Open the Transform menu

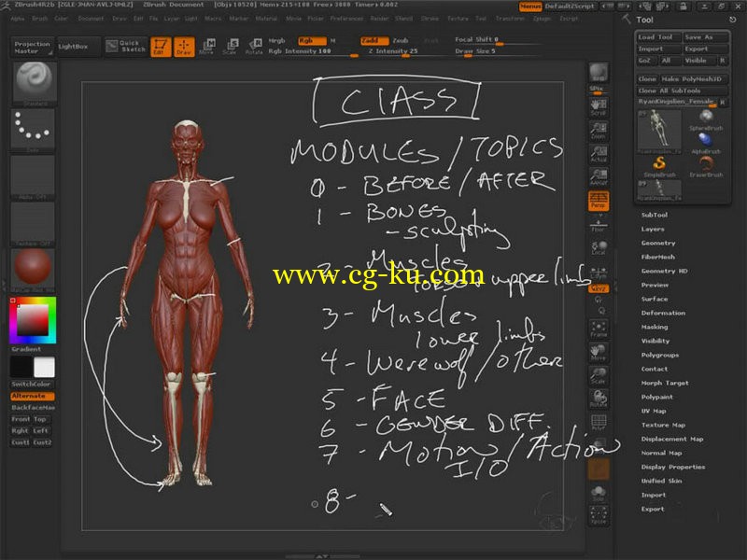(x=510, y=19)
